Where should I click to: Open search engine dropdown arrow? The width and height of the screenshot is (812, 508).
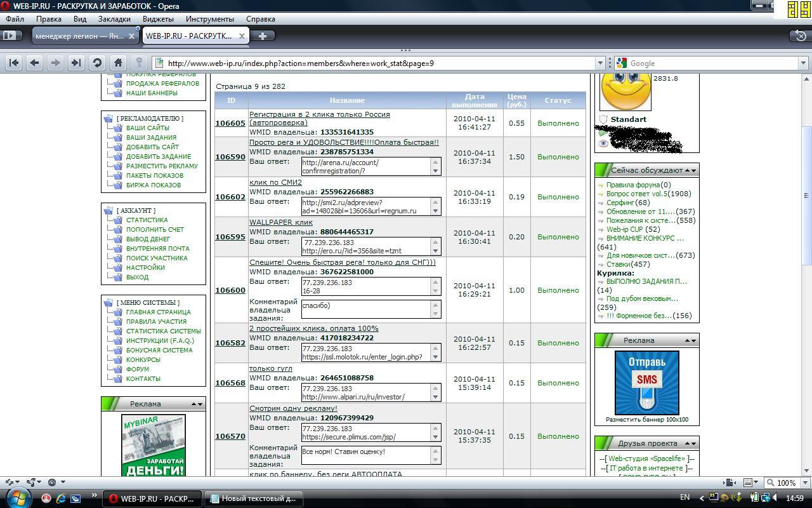pos(802,63)
